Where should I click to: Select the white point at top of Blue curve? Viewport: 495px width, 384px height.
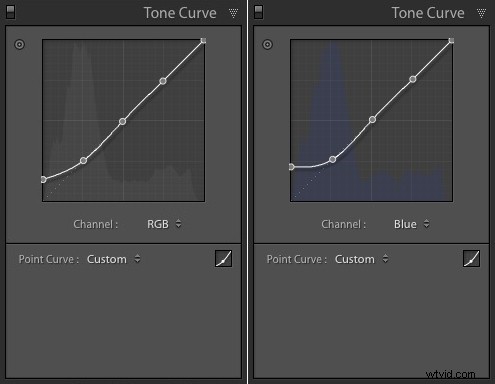point(451,41)
